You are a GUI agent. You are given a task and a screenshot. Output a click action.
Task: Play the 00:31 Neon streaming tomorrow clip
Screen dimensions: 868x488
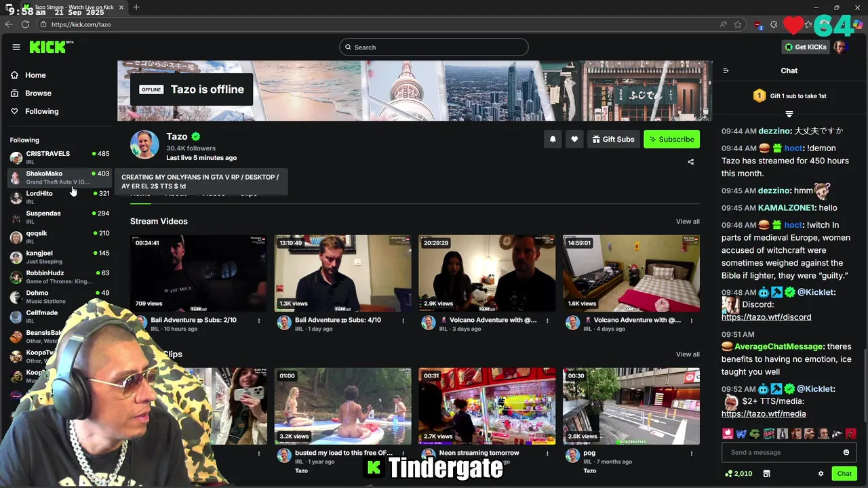(487, 406)
